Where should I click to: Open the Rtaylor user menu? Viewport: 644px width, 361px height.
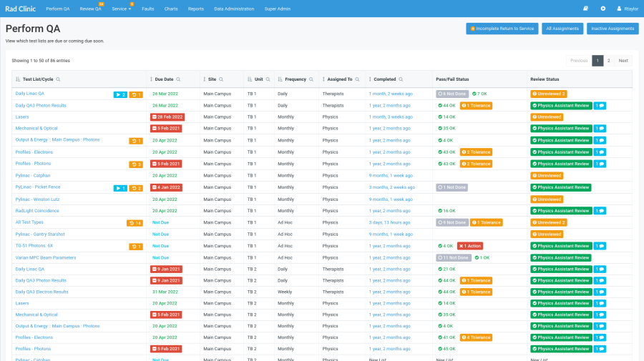pyautogui.click(x=628, y=9)
